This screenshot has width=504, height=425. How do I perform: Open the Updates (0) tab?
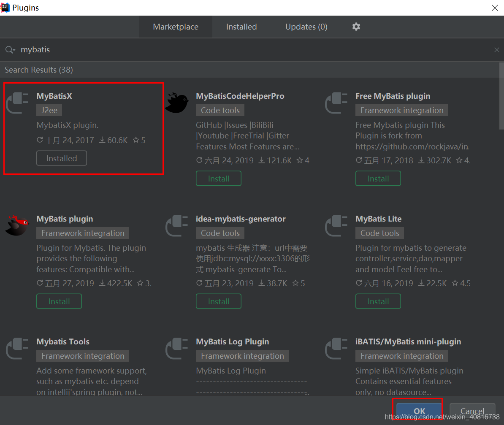306,27
